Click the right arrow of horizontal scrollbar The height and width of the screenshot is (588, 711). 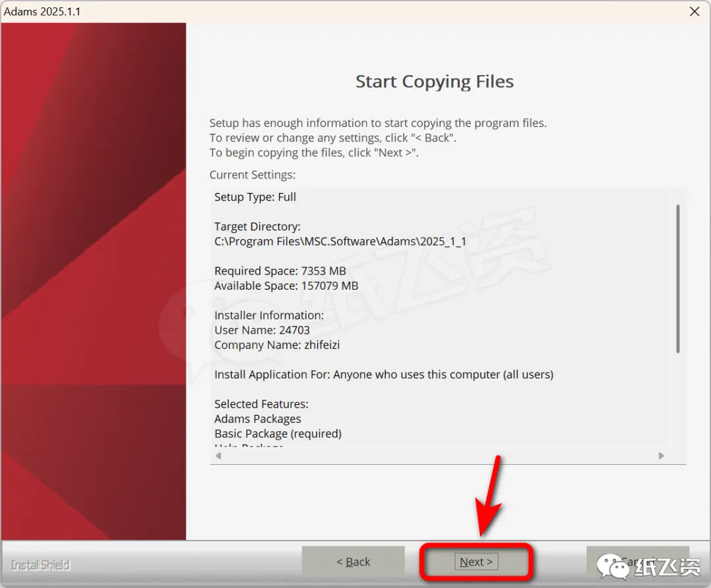661,456
